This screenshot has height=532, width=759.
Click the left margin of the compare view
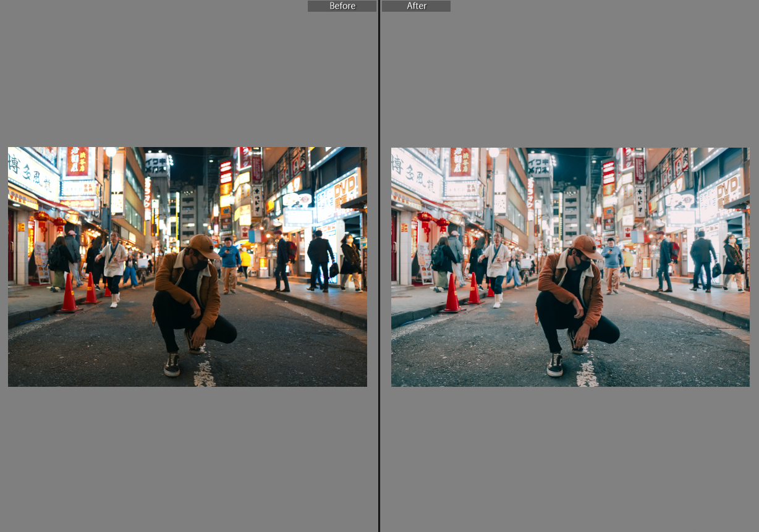4,266
